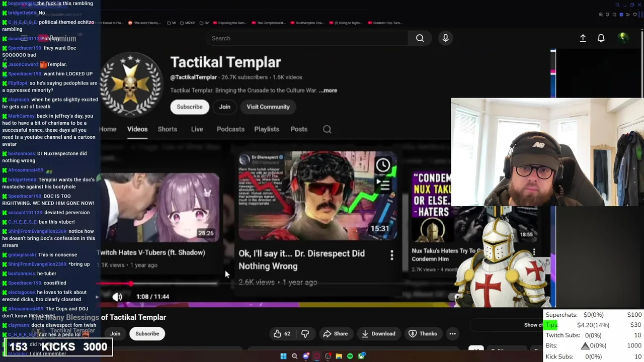Open Xbox app from taskbar
The image size is (644, 362).
(x=361, y=356)
